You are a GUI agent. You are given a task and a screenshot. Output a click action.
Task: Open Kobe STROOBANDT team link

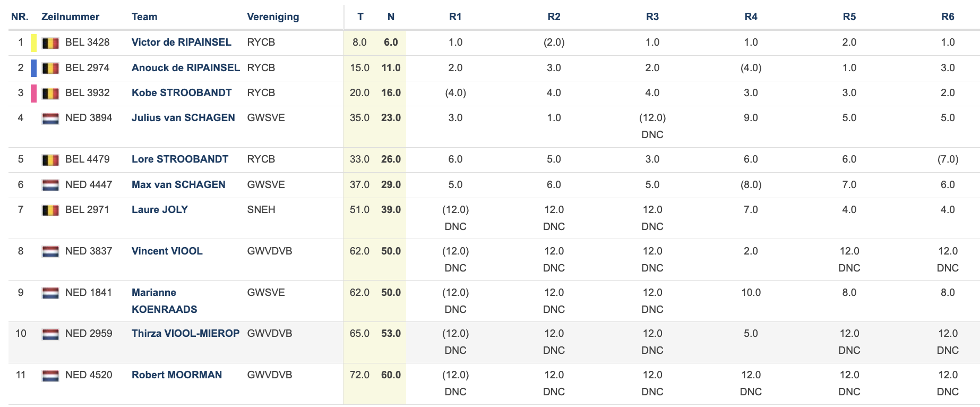coord(182,93)
